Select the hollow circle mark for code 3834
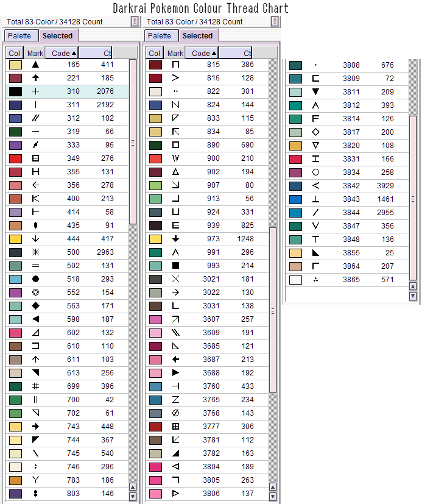Viewport: 422px width, 504px height. click(x=315, y=172)
